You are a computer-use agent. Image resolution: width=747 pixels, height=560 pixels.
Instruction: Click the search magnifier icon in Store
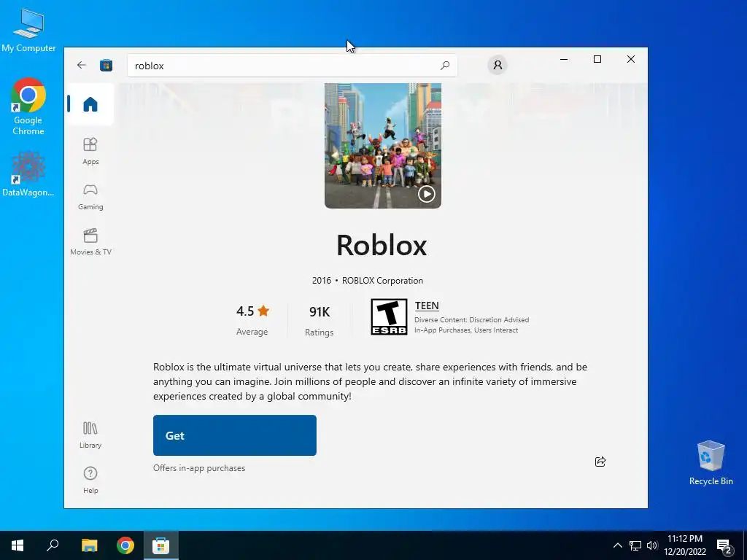444,65
